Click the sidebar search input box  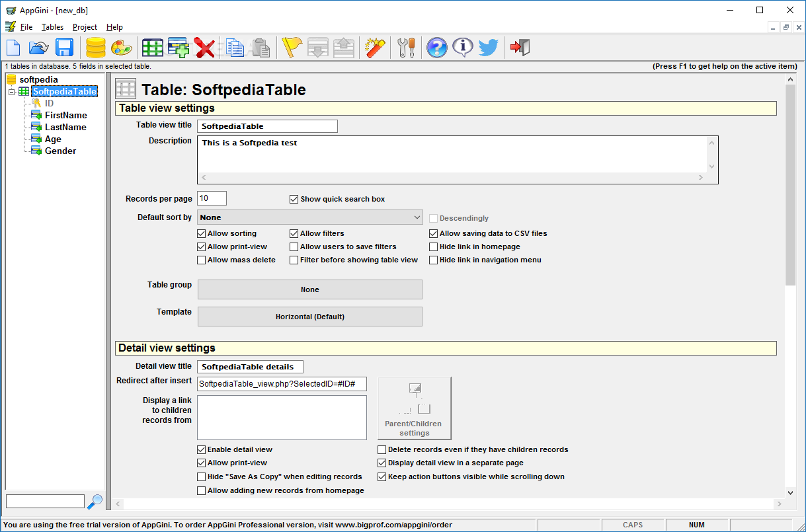click(x=45, y=502)
